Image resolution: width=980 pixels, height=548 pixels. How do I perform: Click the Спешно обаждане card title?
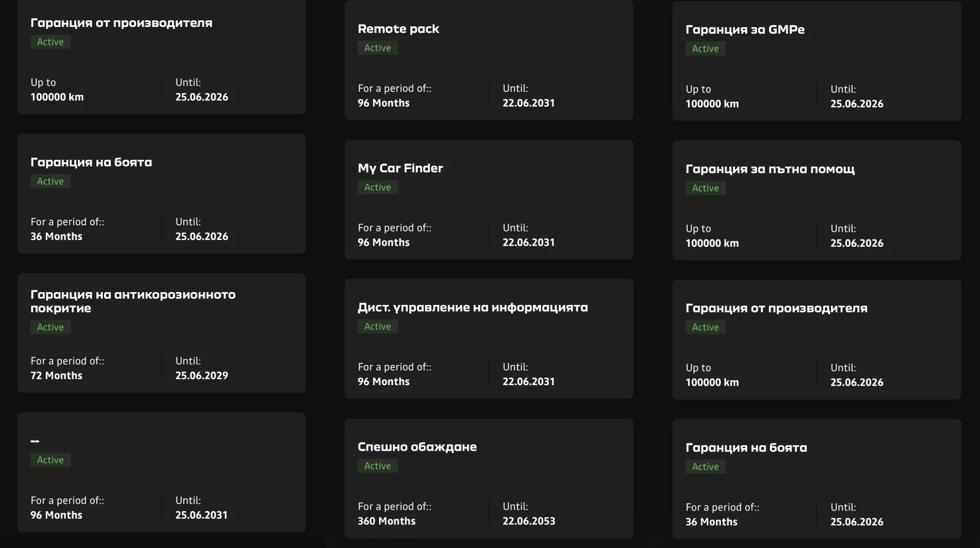[417, 447]
